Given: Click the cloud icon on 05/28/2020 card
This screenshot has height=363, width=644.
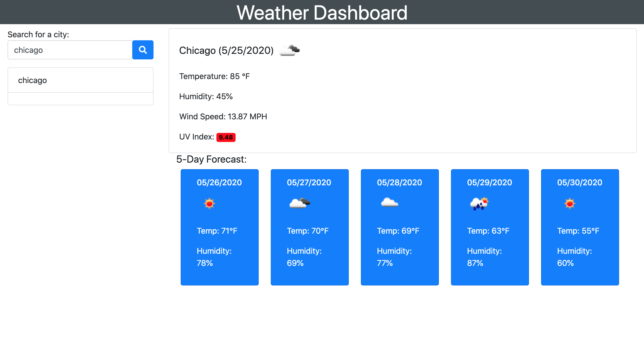Looking at the screenshot, I should tap(389, 202).
